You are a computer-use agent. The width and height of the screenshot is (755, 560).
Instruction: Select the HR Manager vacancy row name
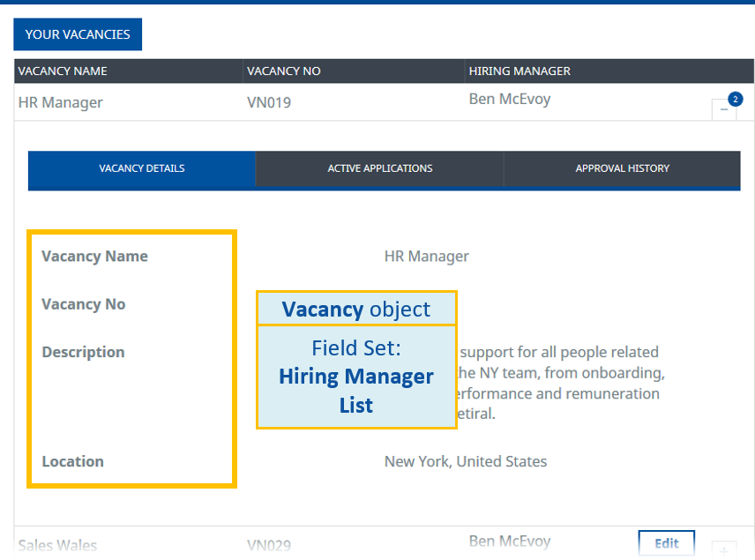pos(61,102)
